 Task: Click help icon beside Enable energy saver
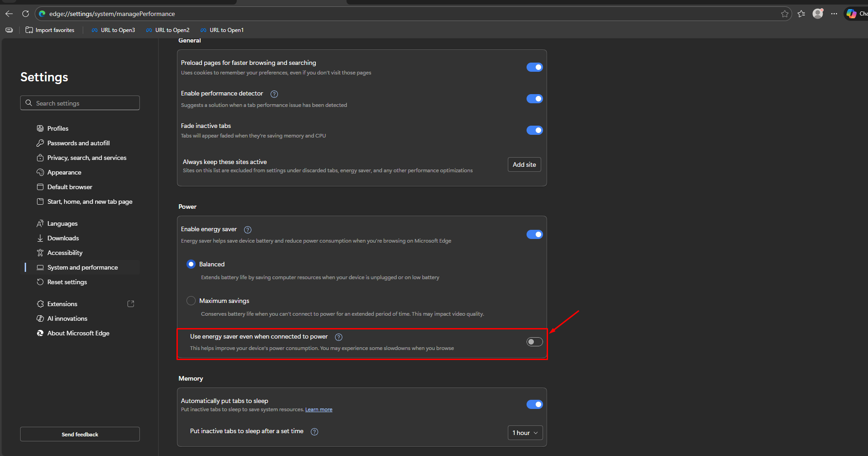pos(248,230)
